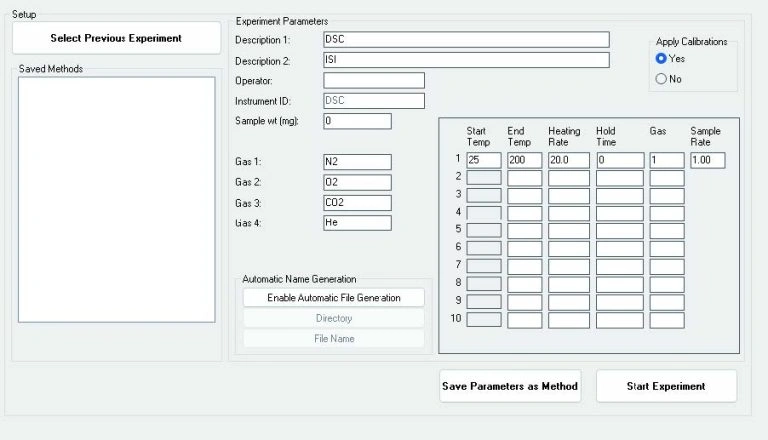Select Yes for Apply Calibrations
The height and width of the screenshot is (440, 768).
[x=661, y=59]
